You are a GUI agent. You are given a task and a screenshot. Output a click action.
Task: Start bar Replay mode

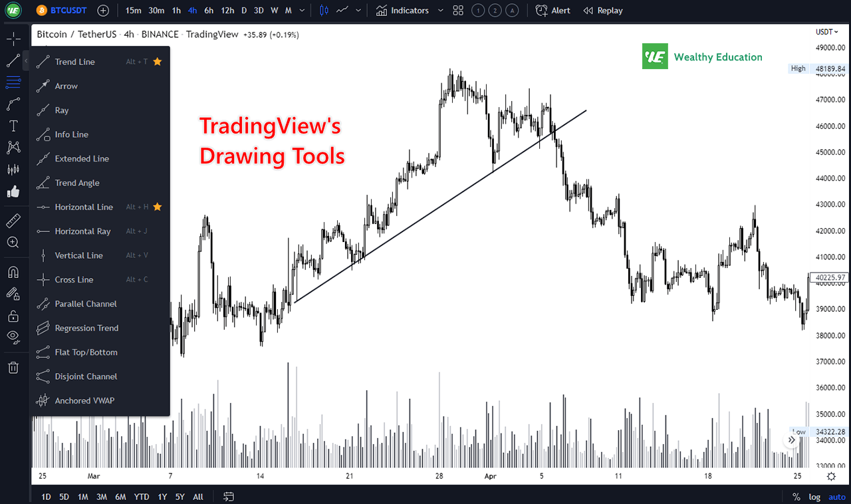click(x=603, y=11)
